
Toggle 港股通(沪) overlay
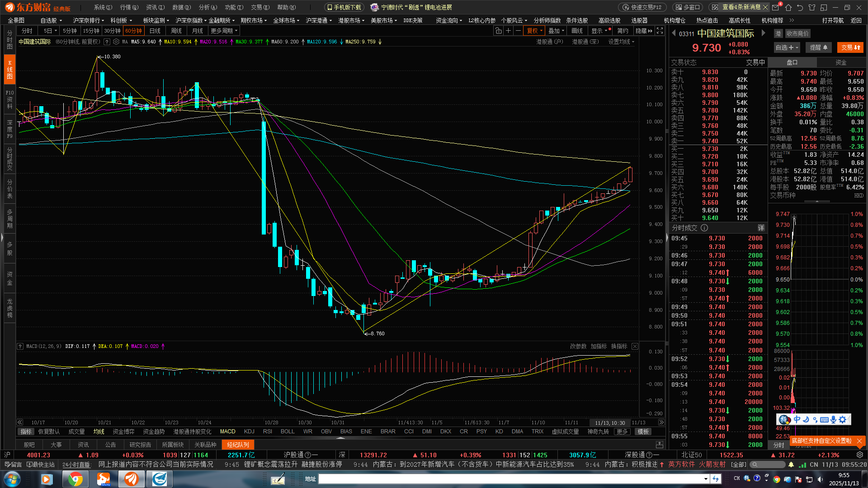point(549,42)
